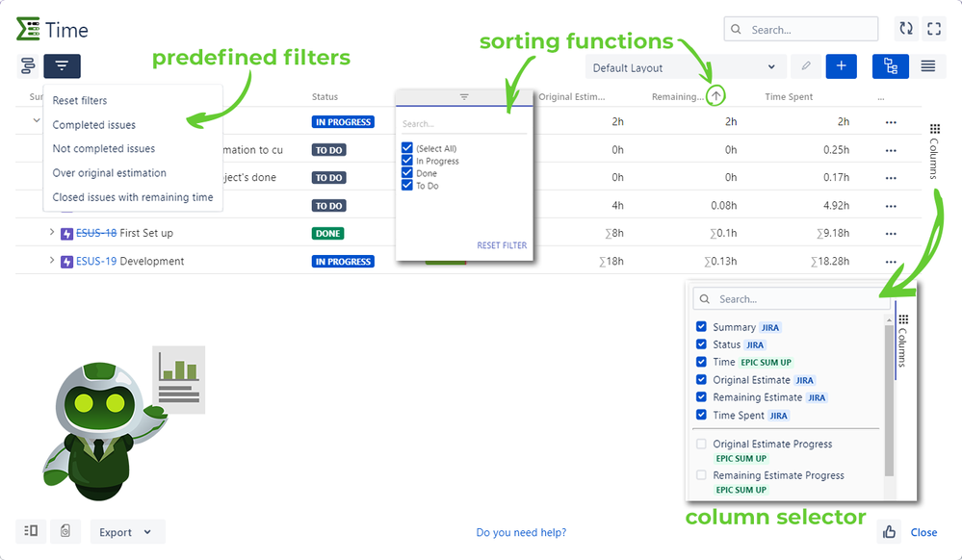Select the group-by view icon beside filters
Image resolution: width=962 pixels, height=560 pixels.
pos(27,65)
